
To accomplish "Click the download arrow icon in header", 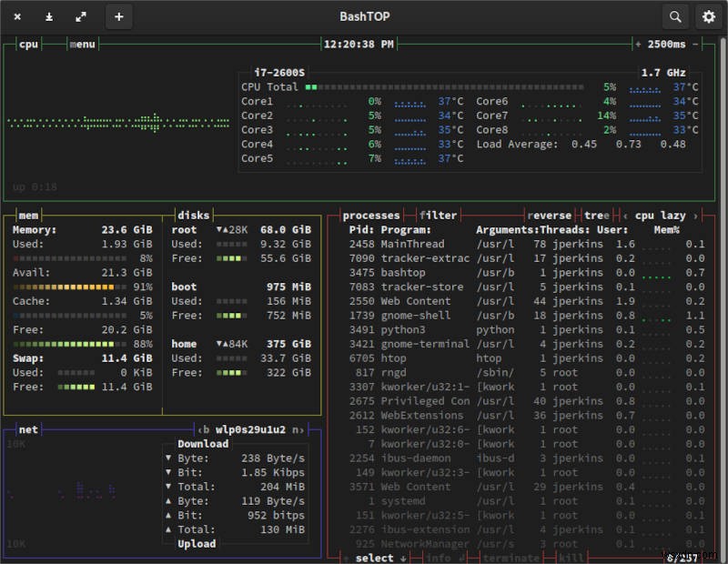I will (49, 17).
